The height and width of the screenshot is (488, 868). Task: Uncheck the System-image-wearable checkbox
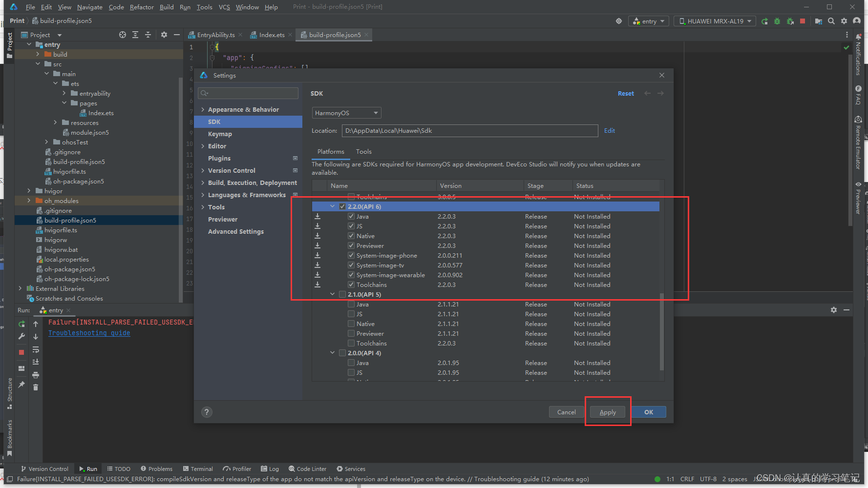(x=351, y=275)
